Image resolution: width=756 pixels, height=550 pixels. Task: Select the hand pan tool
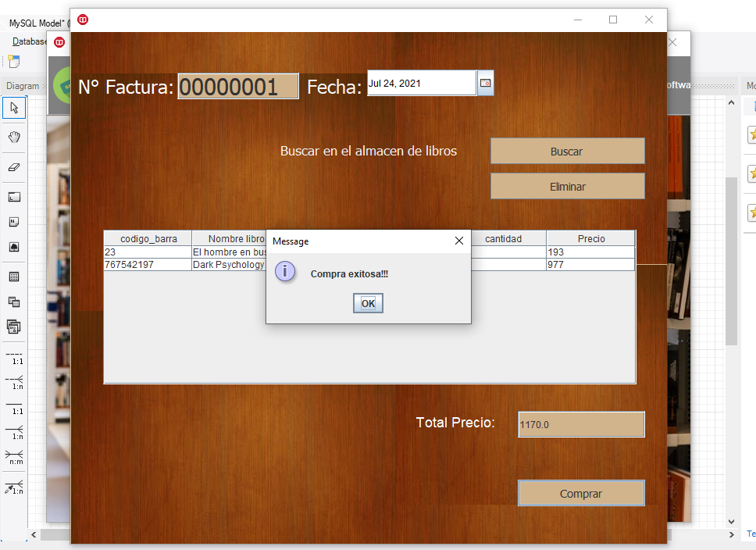[x=14, y=137]
